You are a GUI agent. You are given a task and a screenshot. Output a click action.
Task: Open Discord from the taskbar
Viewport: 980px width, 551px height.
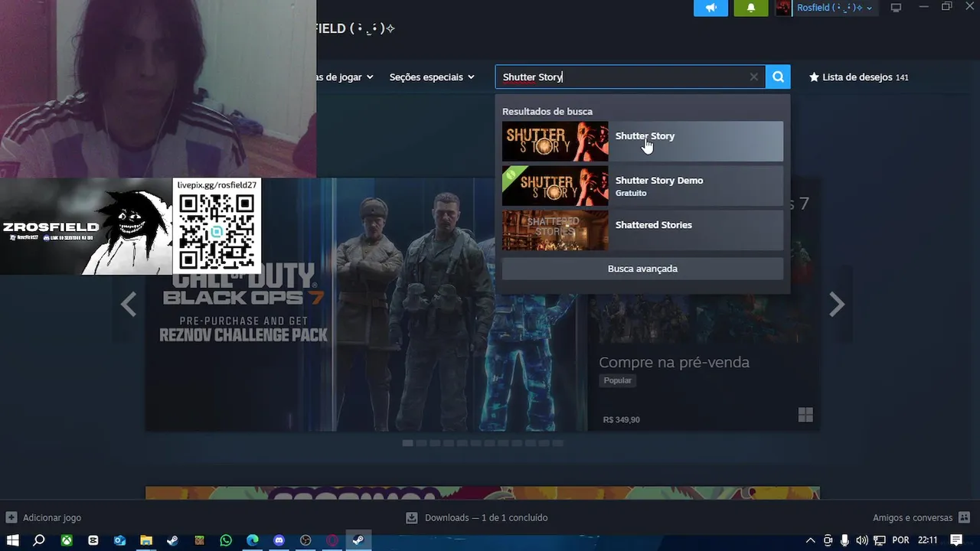point(279,540)
